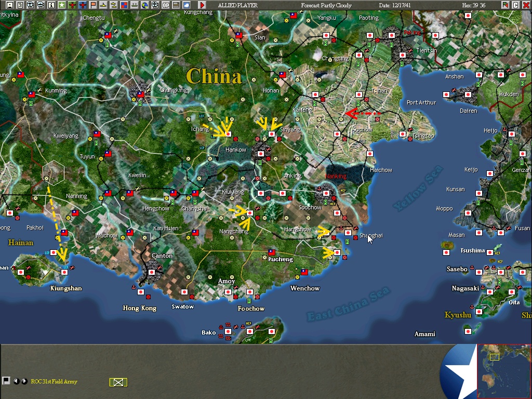Select the Japanese base marker at Tsingtao
The width and height of the screenshot is (532, 399).
[x=403, y=134]
